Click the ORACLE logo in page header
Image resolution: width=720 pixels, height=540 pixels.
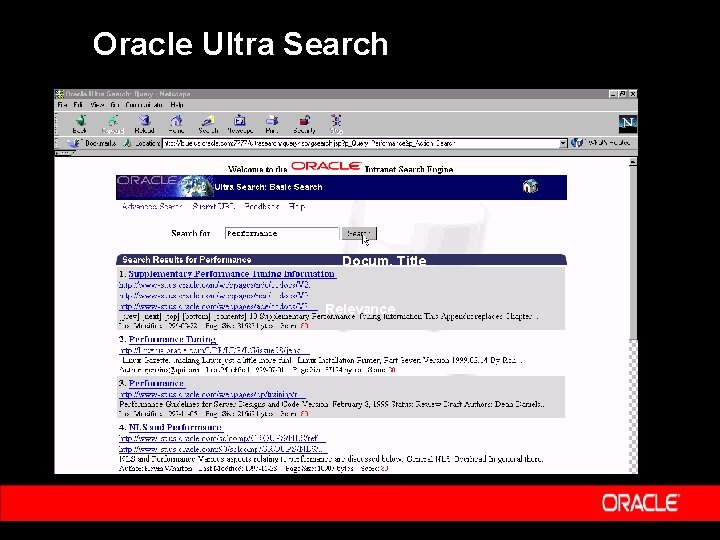point(326,166)
